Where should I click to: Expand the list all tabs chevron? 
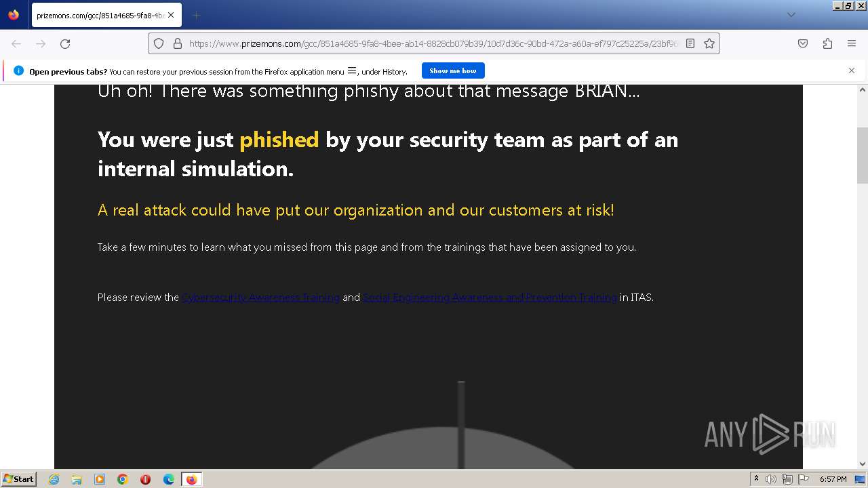(x=791, y=15)
